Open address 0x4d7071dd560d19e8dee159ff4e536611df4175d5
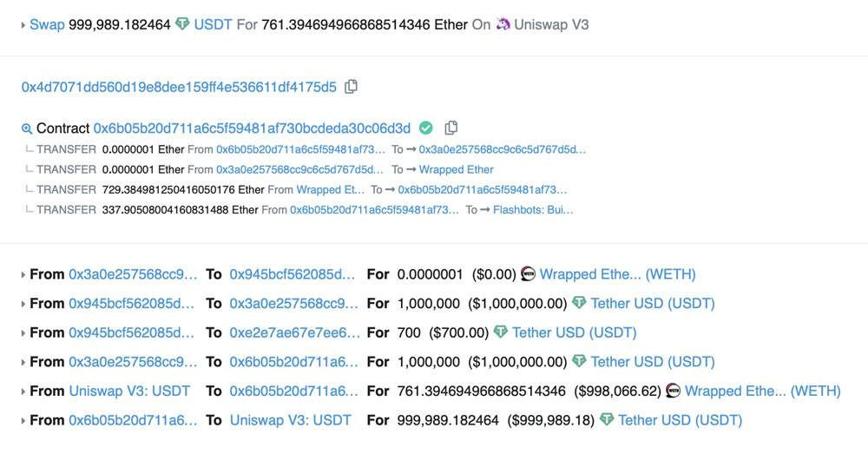Viewport: 868px width, 454px height. click(x=179, y=87)
